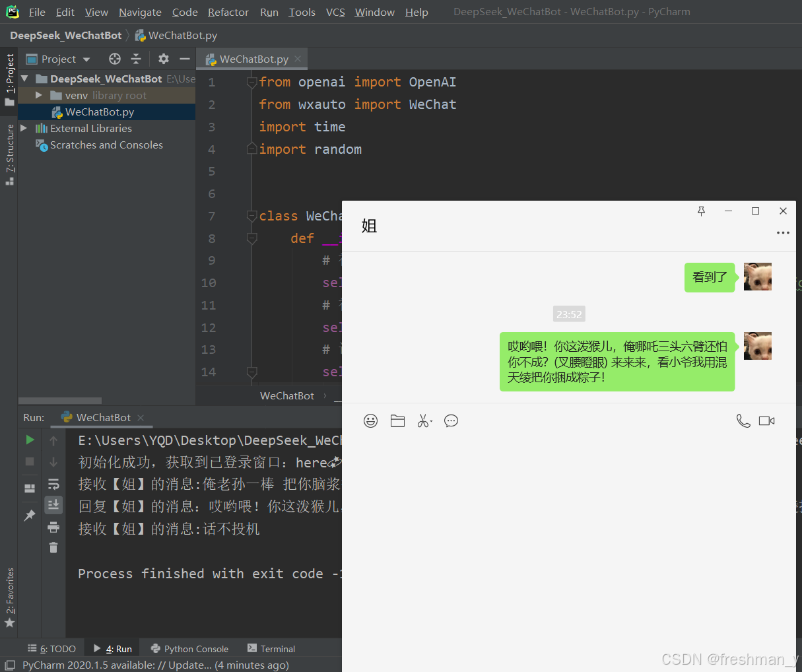Image resolution: width=802 pixels, height=672 pixels.
Task: Close the WeChatBot run tab
Action: pyautogui.click(x=141, y=417)
